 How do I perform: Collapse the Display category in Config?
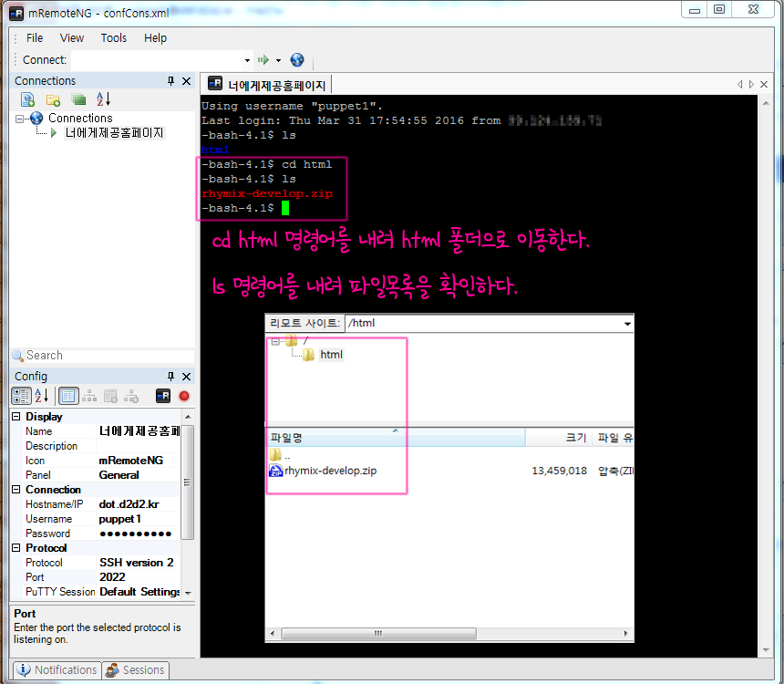point(16,417)
